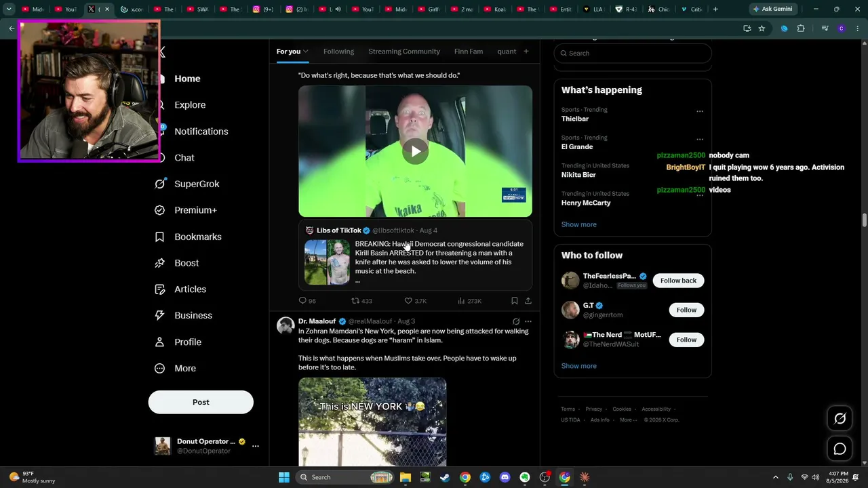This screenshot has height=488, width=868.
Task: Expand the Chrome tab search dropdown
Action: click(x=9, y=9)
